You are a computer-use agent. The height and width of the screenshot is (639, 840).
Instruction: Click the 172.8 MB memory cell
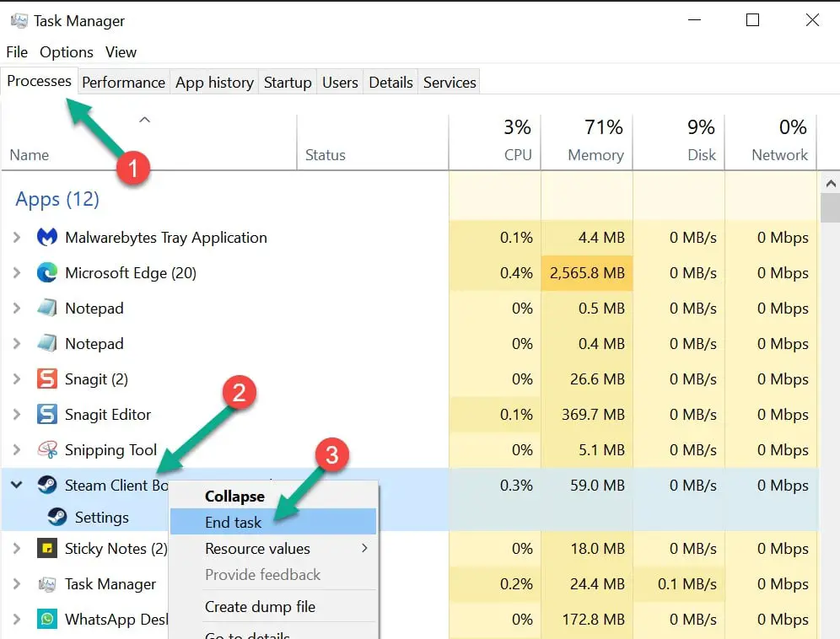587,619
